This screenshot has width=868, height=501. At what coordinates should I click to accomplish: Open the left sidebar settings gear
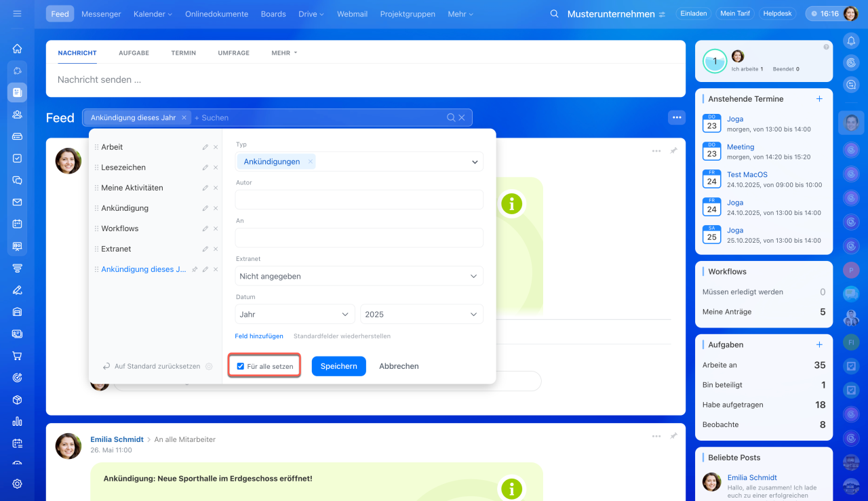17,483
